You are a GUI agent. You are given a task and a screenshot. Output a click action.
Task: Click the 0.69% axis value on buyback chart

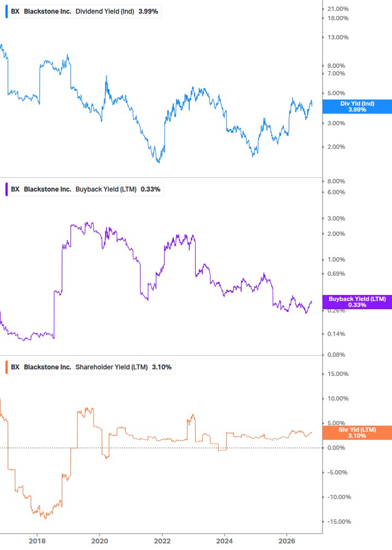coord(336,274)
